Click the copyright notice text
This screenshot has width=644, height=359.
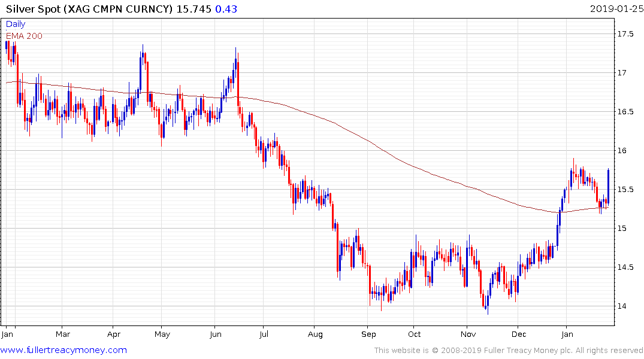tap(509, 351)
